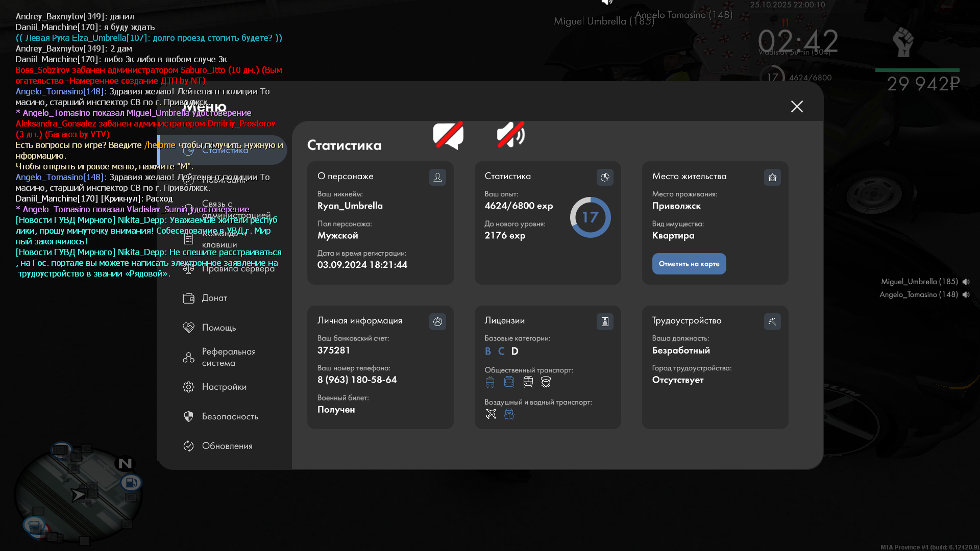
Task: Click the character profile icon in О персонаже card
Action: 437,177
